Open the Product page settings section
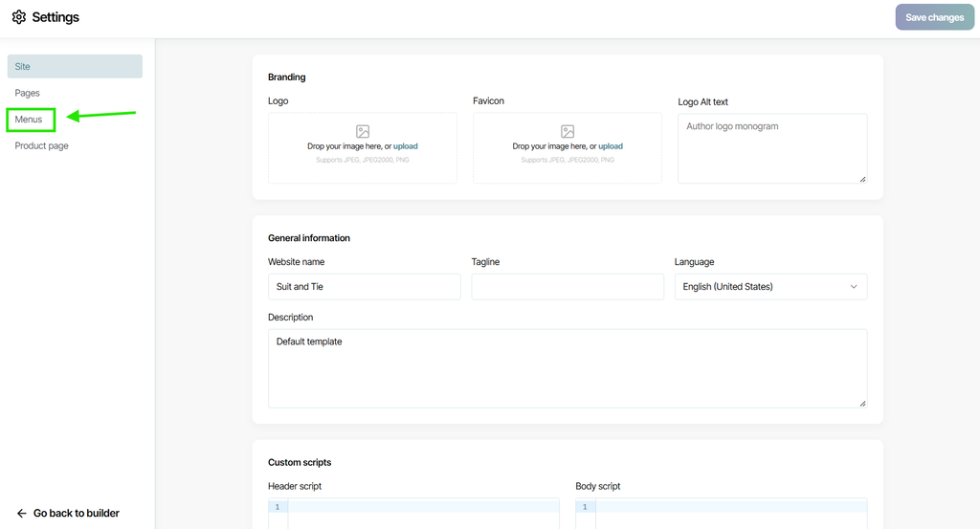 pyautogui.click(x=42, y=145)
